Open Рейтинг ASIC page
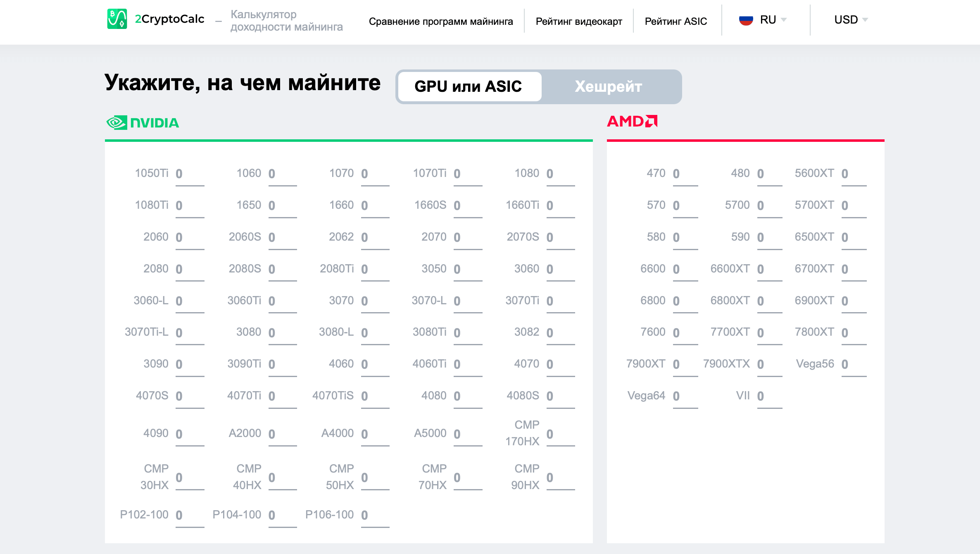 coord(676,21)
